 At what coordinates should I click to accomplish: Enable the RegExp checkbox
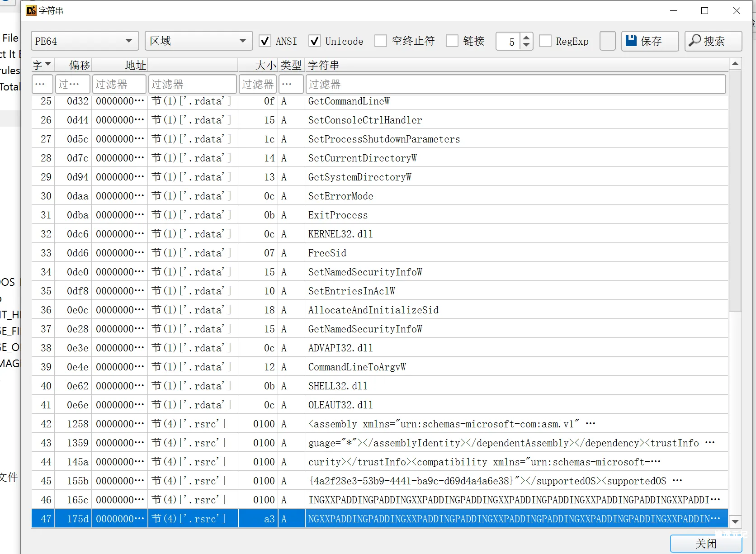pyautogui.click(x=546, y=41)
